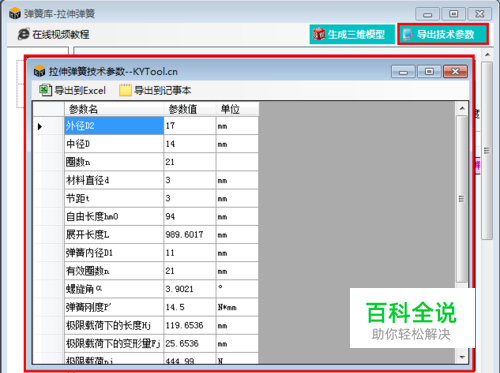Close the 拉伸弹簧技术参数 dialog

[x=455, y=71]
